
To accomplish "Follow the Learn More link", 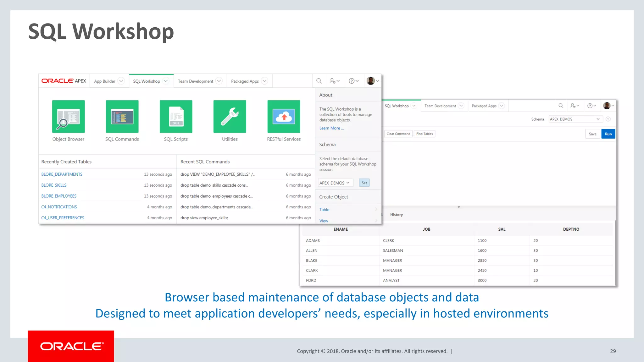I will (x=331, y=128).
